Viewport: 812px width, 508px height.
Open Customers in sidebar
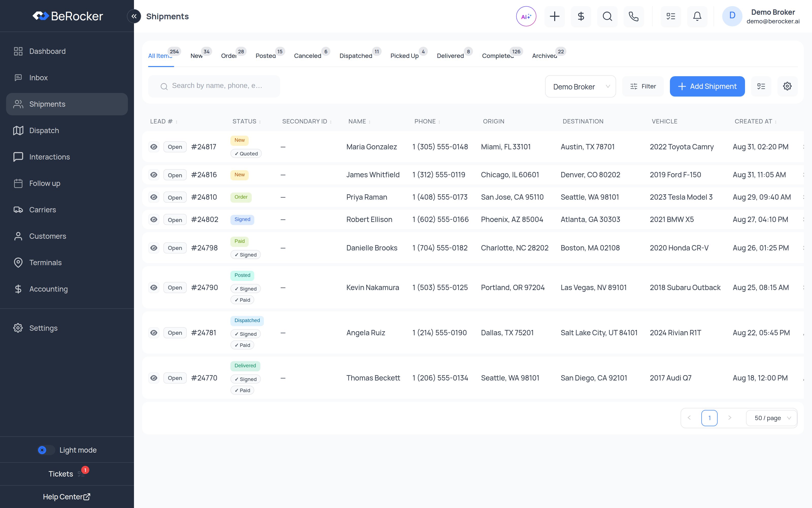[x=67, y=236]
